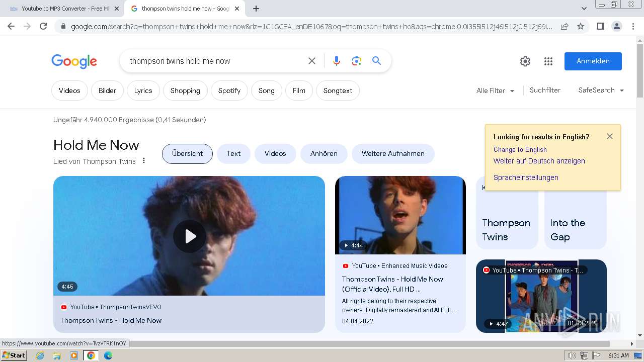The width and height of the screenshot is (644, 362).
Task: Click Change to English link
Action: (520, 149)
